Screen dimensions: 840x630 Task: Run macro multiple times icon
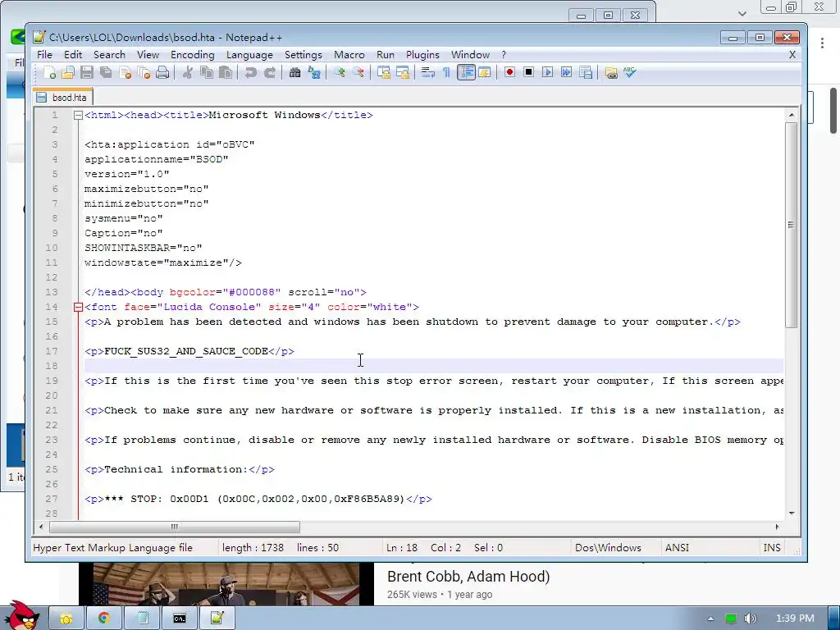(x=566, y=72)
